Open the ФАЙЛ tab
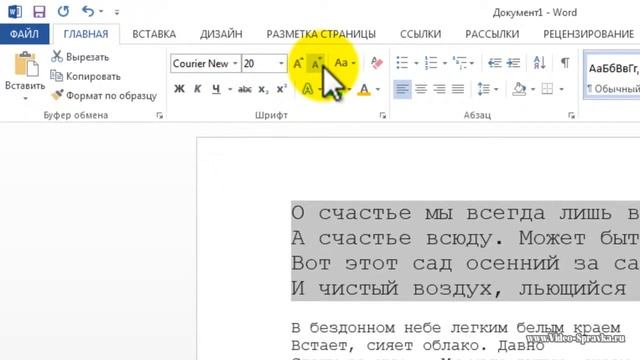The height and width of the screenshot is (360, 640). pyautogui.click(x=24, y=34)
